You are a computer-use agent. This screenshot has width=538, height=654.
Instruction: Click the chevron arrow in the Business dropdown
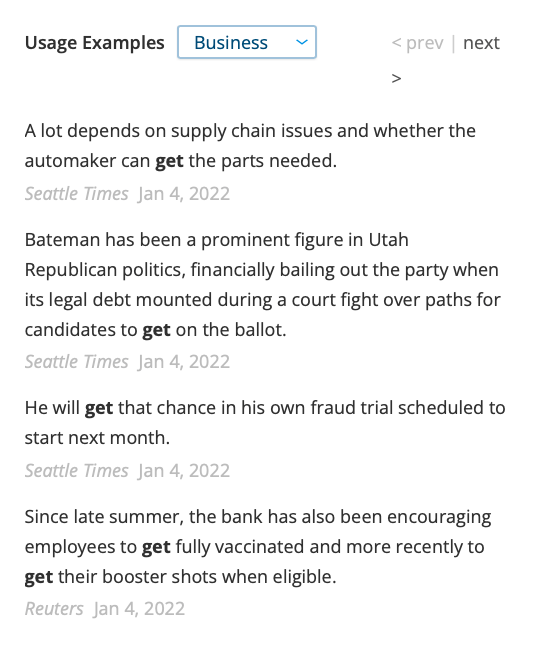[302, 42]
